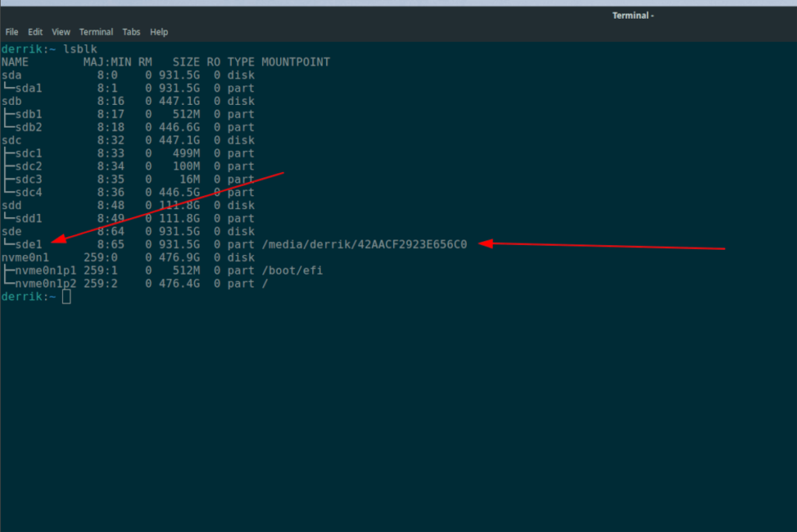
Task: Open the File menu
Action: pyautogui.click(x=12, y=32)
